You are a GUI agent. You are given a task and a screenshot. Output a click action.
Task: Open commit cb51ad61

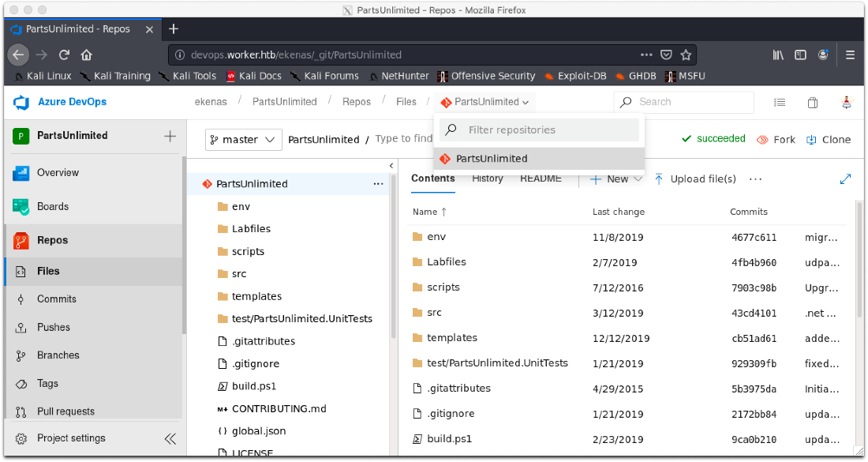[754, 339]
